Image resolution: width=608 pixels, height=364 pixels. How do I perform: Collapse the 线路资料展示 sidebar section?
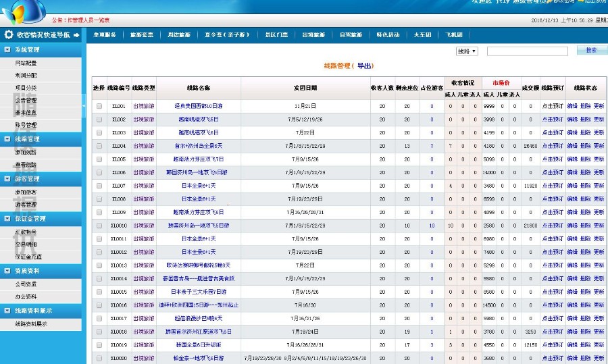click(7, 311)
